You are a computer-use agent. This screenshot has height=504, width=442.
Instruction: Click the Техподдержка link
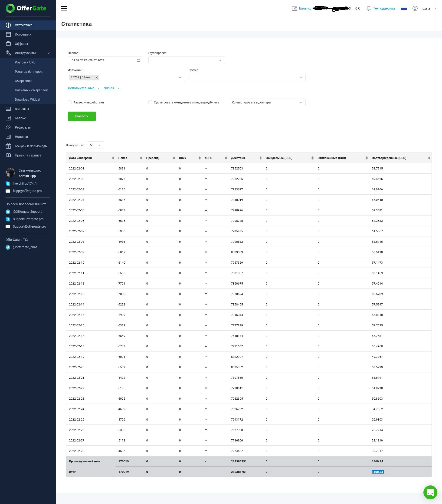click(384, 8)
